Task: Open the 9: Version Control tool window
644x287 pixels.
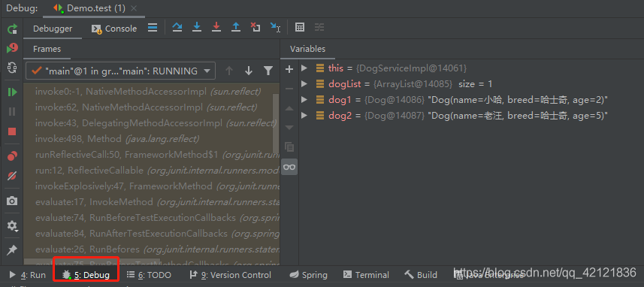Action: (230, 275)
